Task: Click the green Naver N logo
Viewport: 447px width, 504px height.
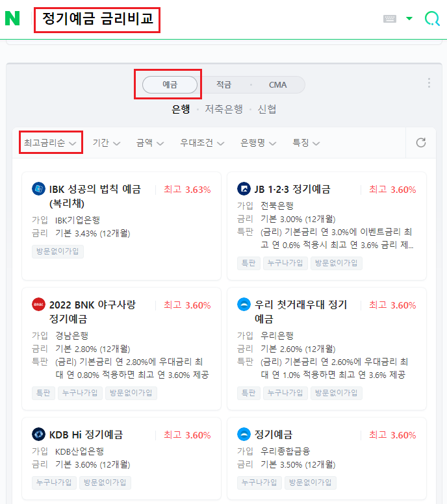Action: tap(12, 18)
